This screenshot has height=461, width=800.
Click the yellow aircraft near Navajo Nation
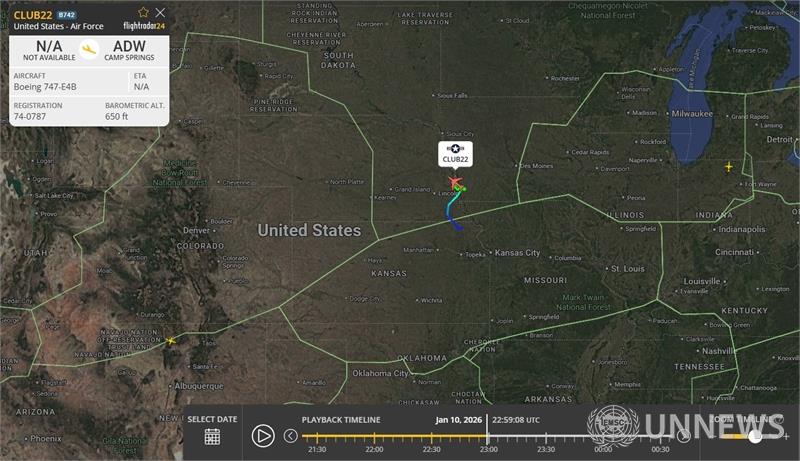[x=170, y=340]
